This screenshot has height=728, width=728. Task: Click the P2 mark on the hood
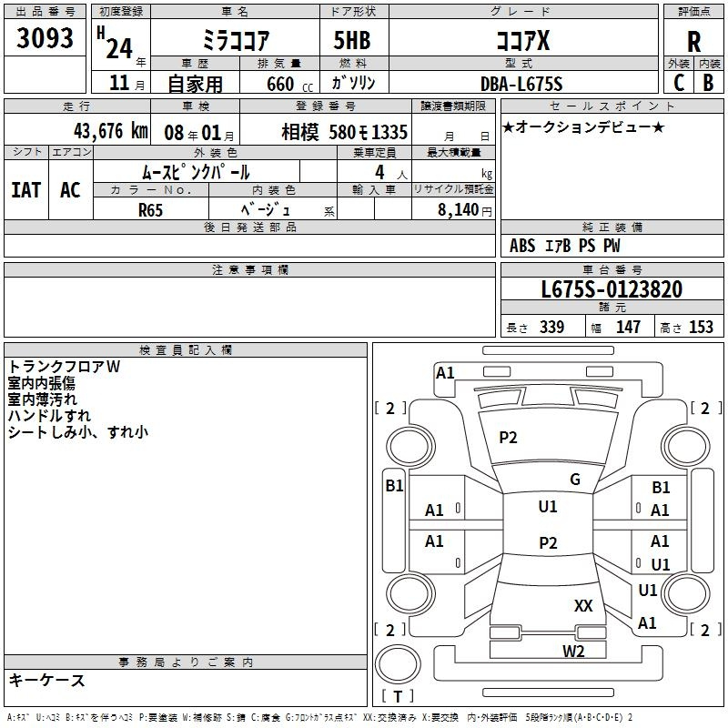(x=508, y=438)
